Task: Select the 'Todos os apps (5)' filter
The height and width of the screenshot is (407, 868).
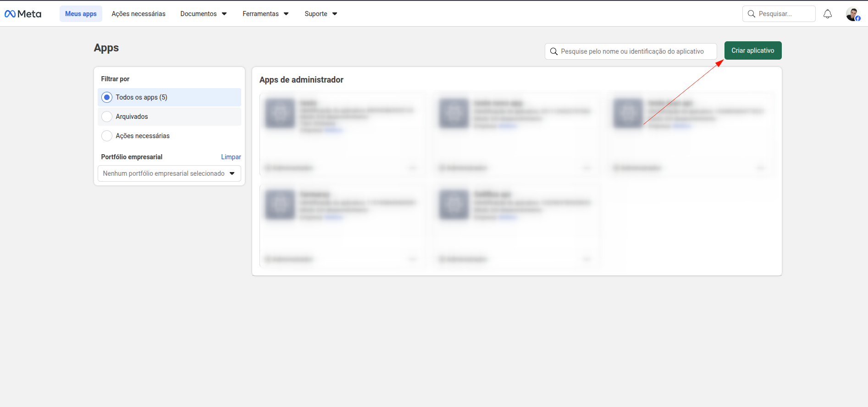Action: click(x=107, y=97)
